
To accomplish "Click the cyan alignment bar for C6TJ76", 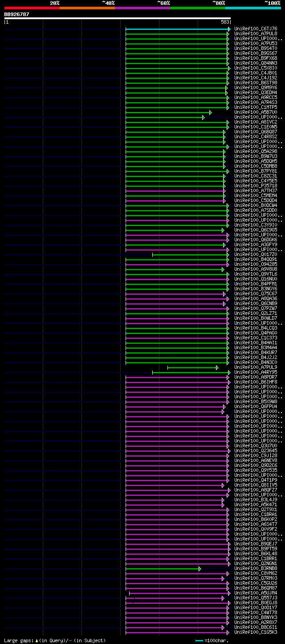I will (177, 29).
